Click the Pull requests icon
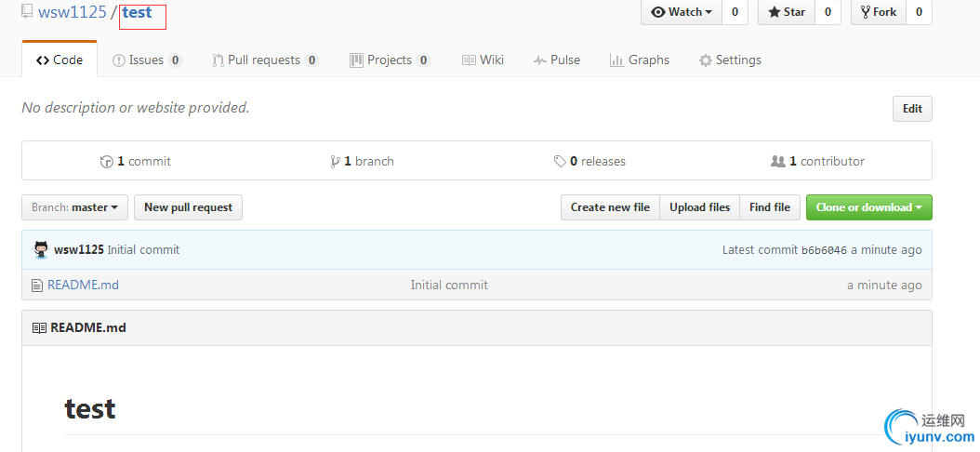 pos(219,60)
